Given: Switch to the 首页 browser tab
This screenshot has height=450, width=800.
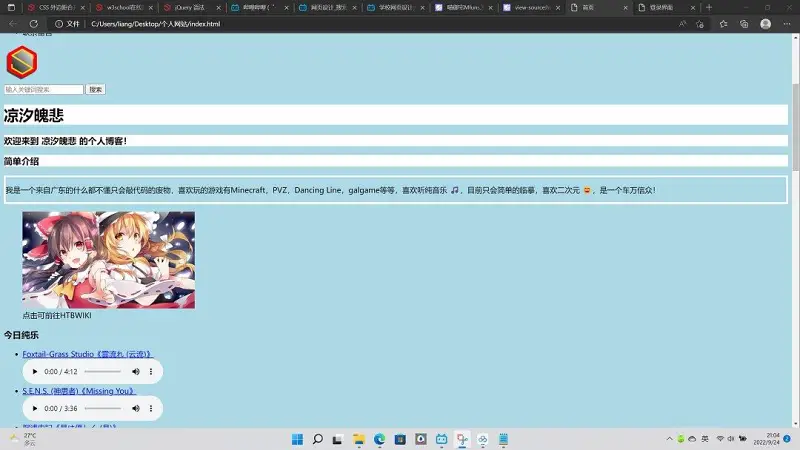Looking at the screenshot, I should coord(599,8).
